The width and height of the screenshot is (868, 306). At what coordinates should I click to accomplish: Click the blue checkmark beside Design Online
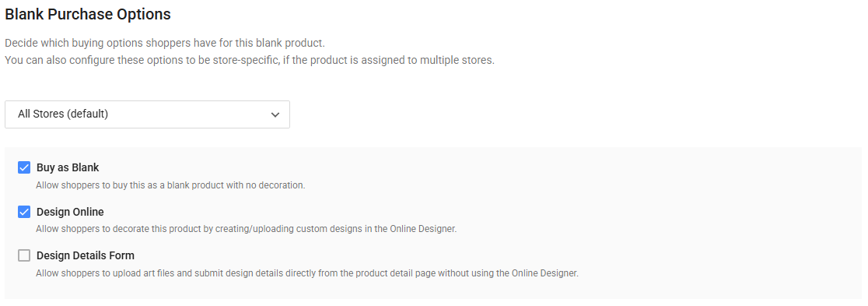click(24, 212)
